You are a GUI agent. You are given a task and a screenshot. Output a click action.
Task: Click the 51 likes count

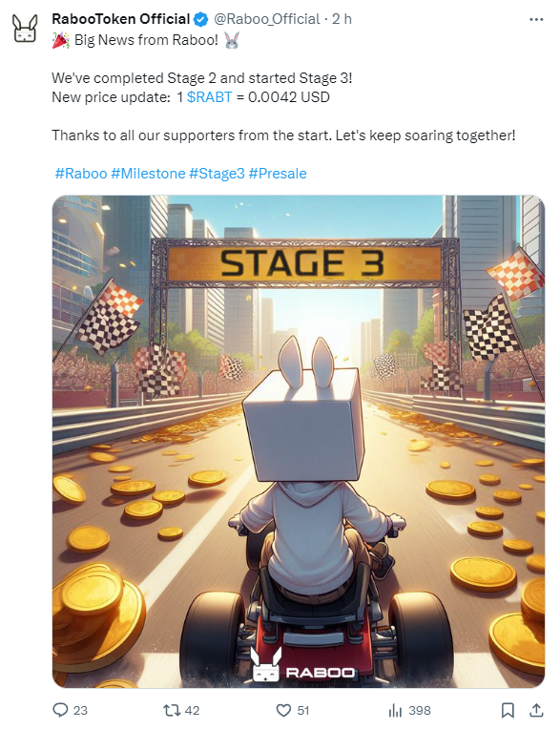[x=303, y=711]
